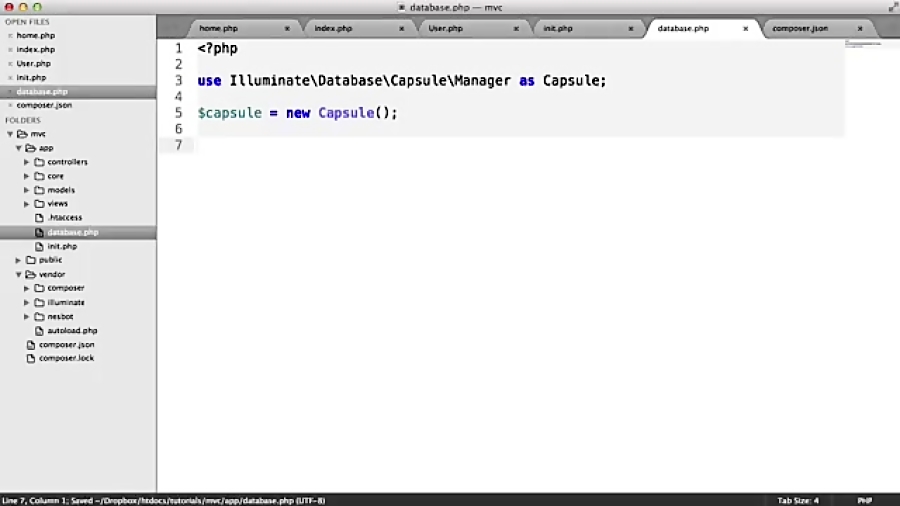Viewport: 900px width, 506px height.
Task: Open init.php in the folder tree
Action: pyautogui.click(x=62, y=246)
